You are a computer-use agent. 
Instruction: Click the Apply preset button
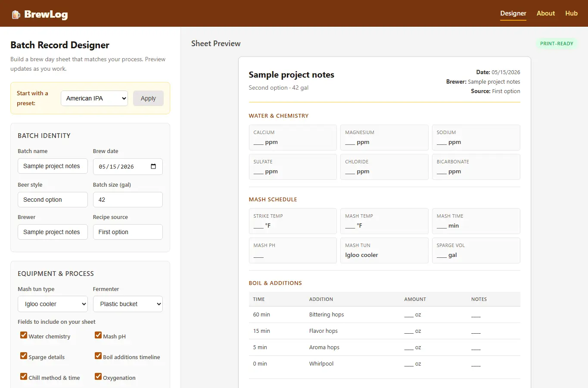coord(148,98)
